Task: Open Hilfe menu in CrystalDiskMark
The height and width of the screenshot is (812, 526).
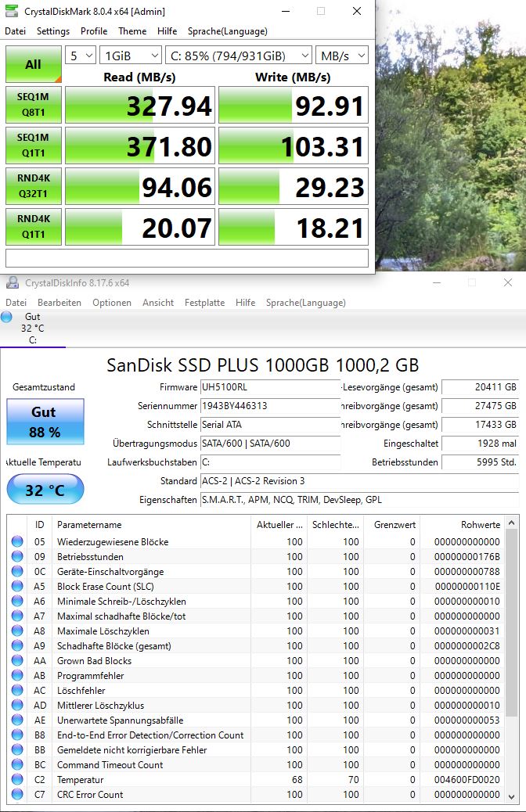Action: click(167, 31)
